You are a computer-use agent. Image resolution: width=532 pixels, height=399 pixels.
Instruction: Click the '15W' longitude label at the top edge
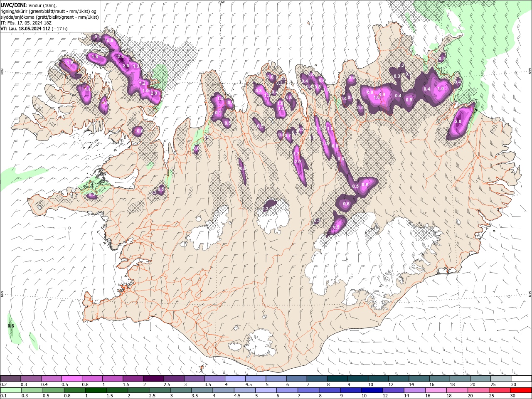(x=440, y=2)
